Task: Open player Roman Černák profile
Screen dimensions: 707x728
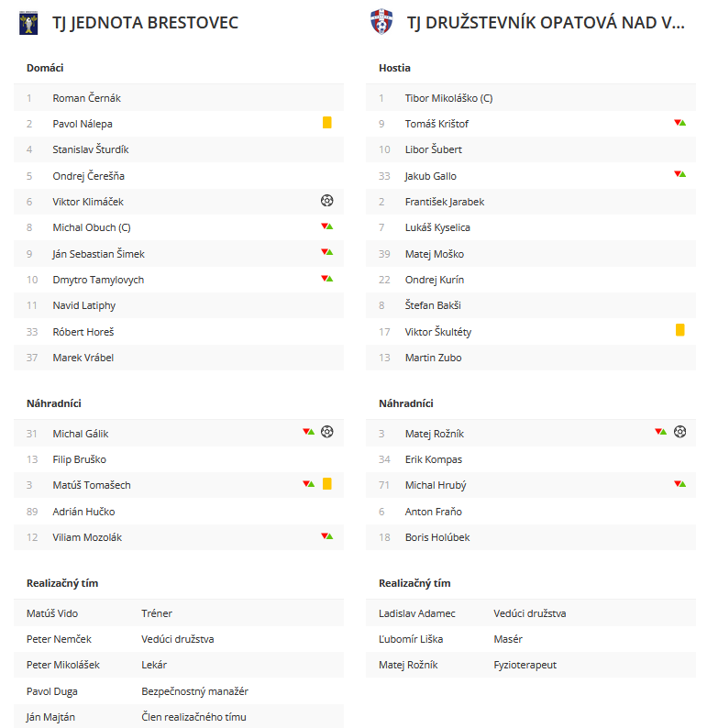Action: (86, 98)
